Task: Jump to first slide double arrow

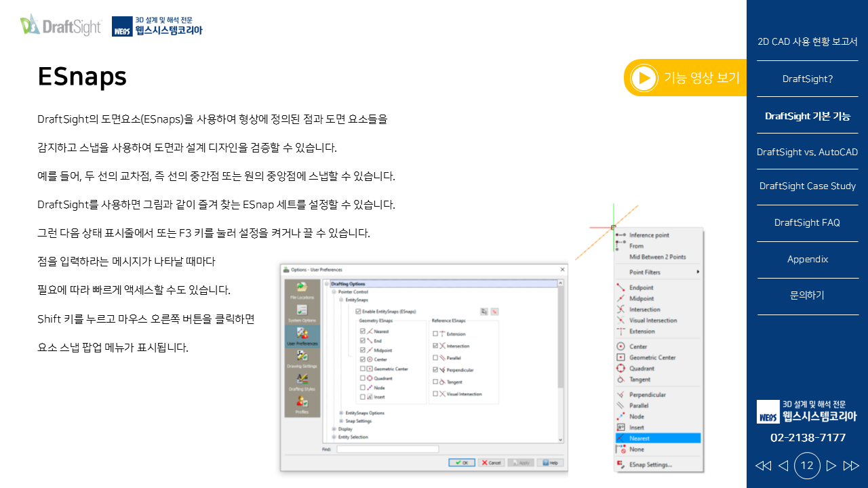Action: click(763, 466)
